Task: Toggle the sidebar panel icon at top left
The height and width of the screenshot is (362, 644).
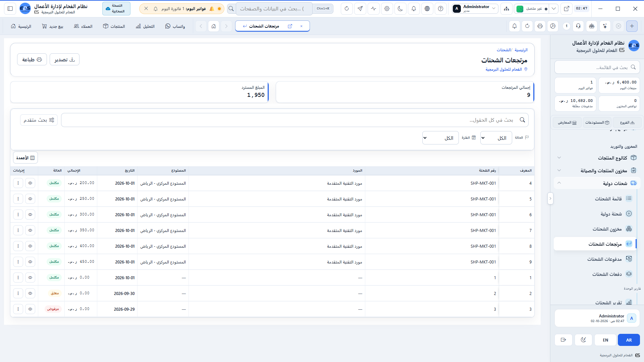Action: 10,9
